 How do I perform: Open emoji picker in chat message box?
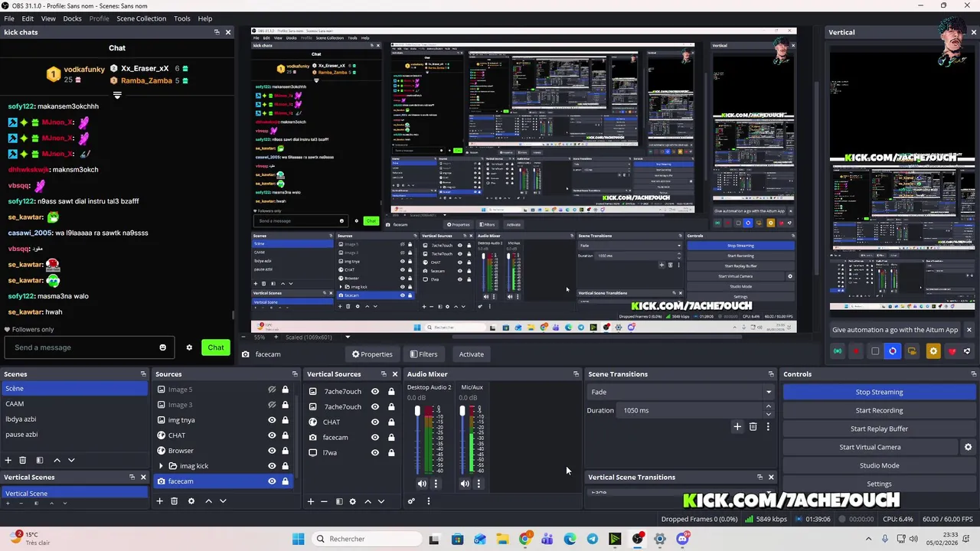point(162,347)
